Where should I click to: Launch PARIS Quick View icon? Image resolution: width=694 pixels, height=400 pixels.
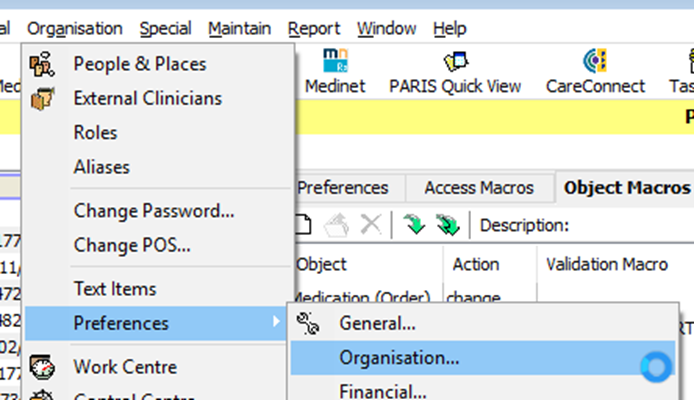point(455,61)
